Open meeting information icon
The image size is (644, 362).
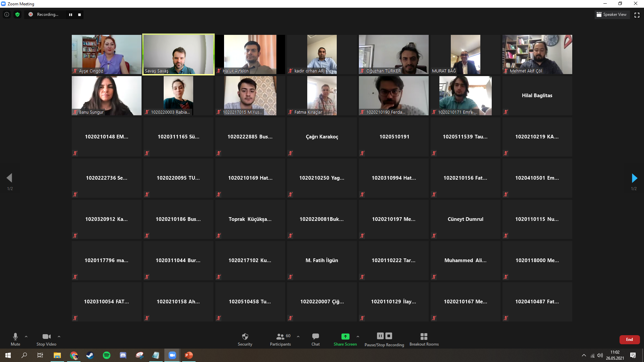(7, 14)
